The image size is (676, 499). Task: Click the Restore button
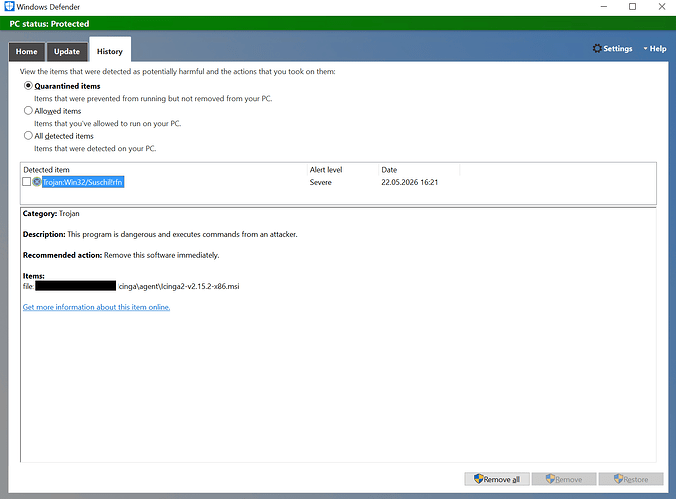tap(631, 479)
